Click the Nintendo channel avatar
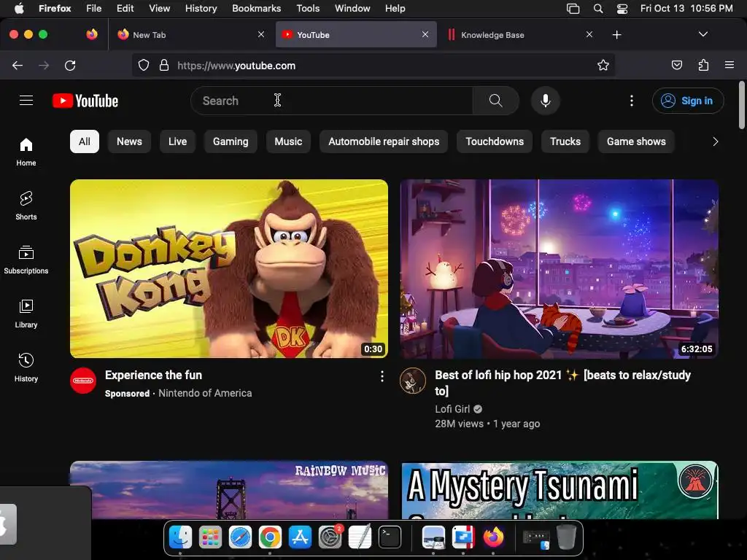747x560 pixels. 83,381
